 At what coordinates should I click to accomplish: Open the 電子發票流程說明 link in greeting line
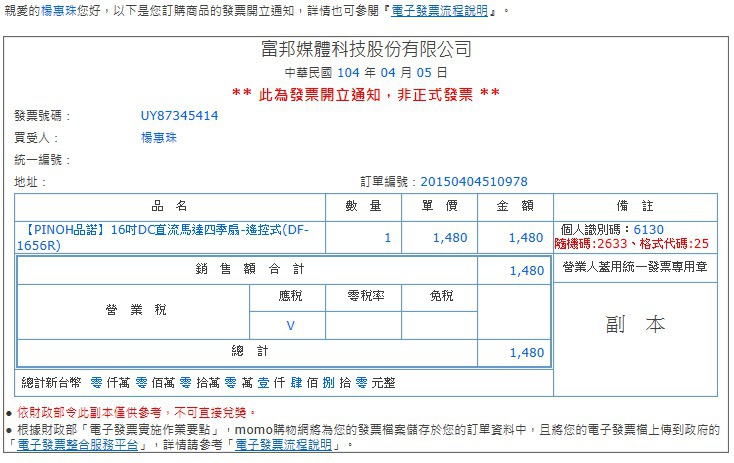tap(440, 11)
